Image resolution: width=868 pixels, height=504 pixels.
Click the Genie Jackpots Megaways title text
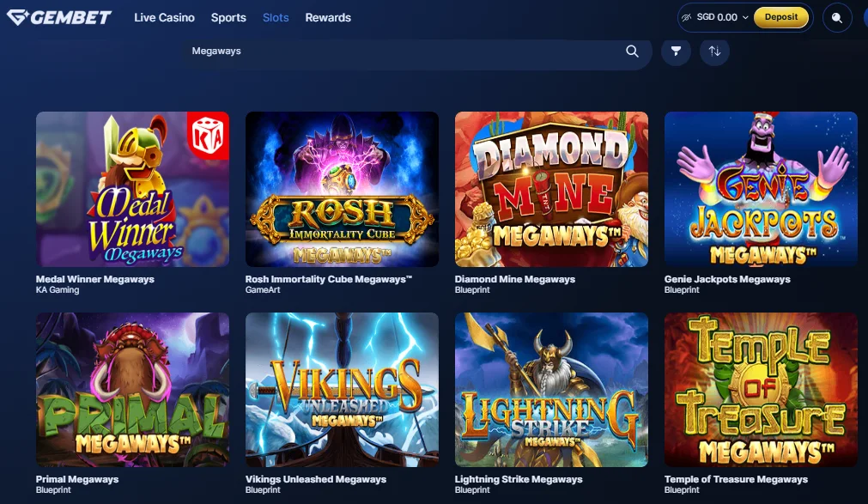(x=727, y=279)
